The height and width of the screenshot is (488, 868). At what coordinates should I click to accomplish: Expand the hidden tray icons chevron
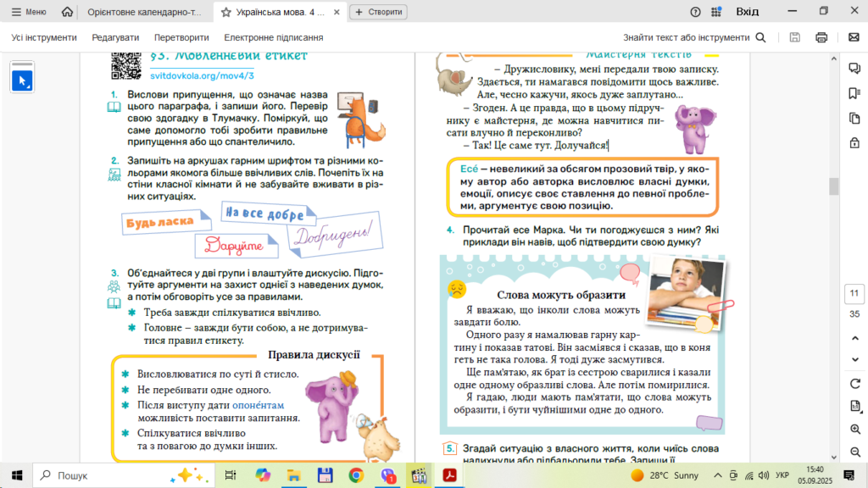tap(717, 475)
